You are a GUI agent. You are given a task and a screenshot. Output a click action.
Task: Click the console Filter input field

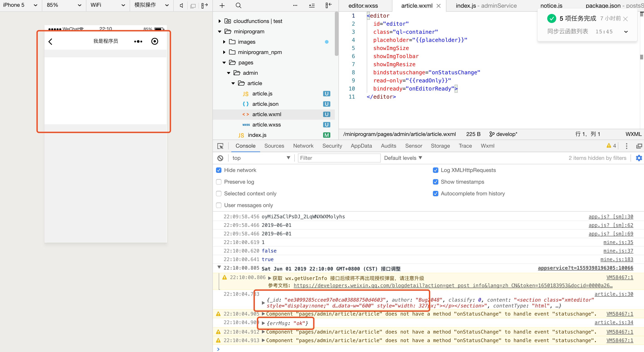click(339, 158)
